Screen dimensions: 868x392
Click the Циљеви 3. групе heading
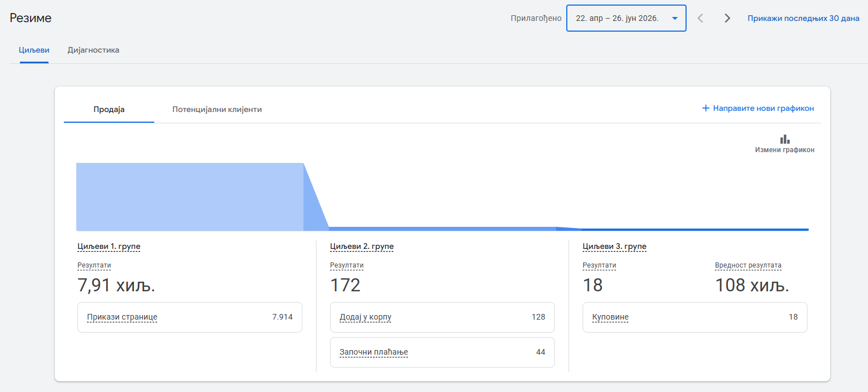[x=614, y=247]
